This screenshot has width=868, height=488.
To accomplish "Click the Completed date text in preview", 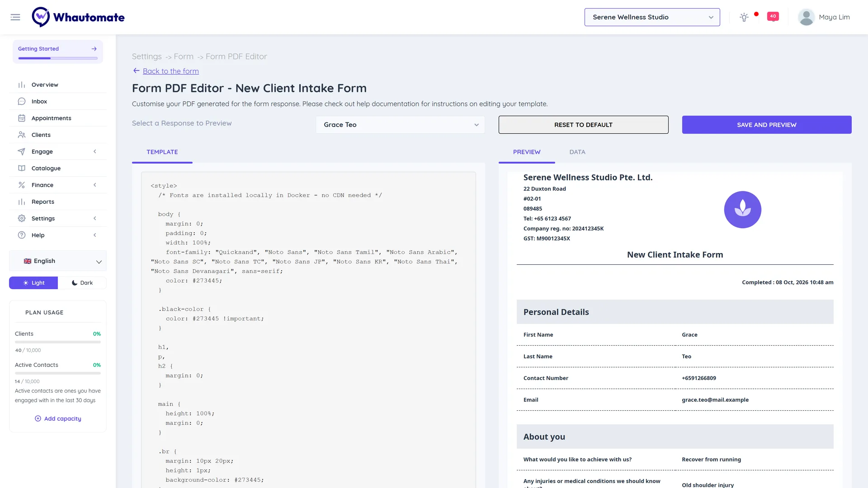I will coord(788,282).
